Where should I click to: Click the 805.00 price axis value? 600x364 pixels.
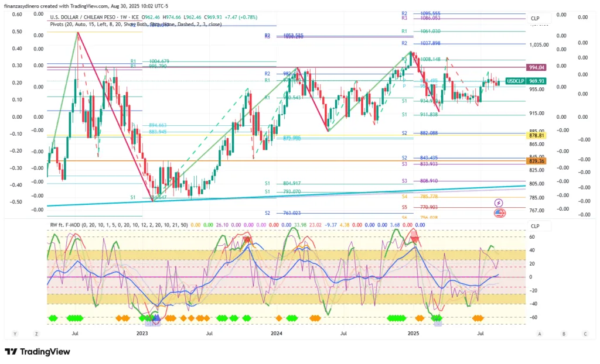(537, 184)
